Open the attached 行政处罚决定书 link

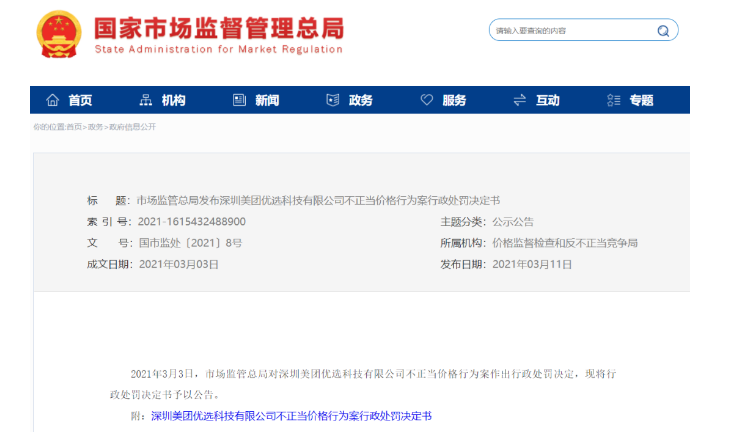(x=291, y=416)
